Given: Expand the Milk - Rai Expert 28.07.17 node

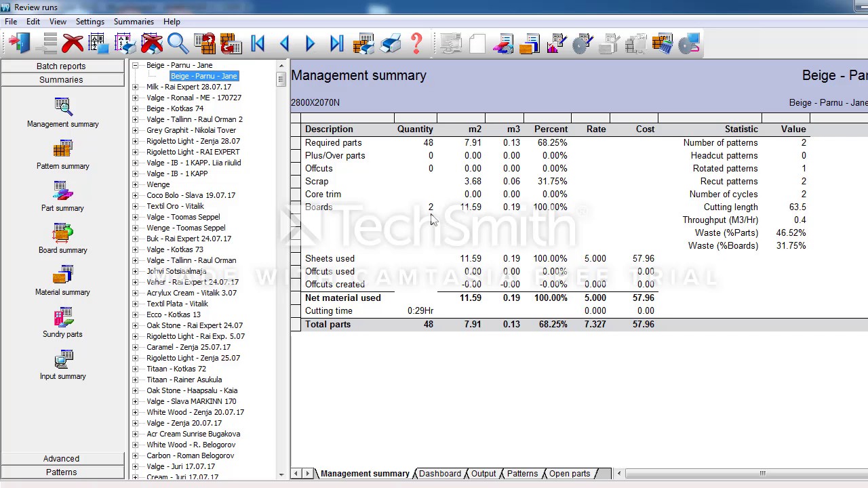Looking at the screenshot, I should pyautogui.click(x=135, y=87).
